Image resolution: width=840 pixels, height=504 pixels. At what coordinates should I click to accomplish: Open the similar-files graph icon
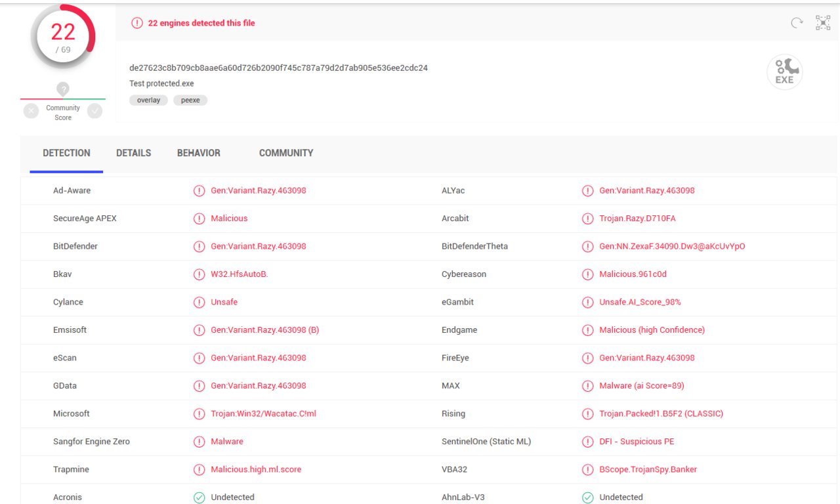coord(823,23)
